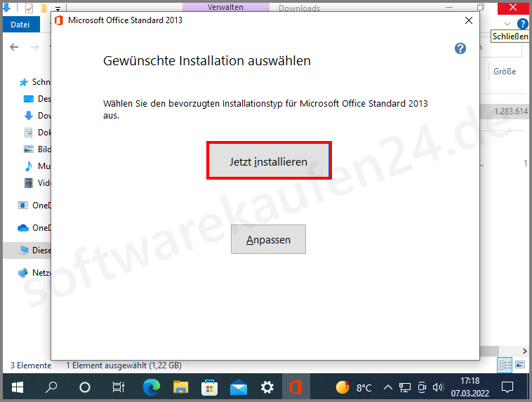The width and height of the screenshot is (532, 402).
Task: Select Netzwerk in navigation pane
Action: [x=34, y=273]
